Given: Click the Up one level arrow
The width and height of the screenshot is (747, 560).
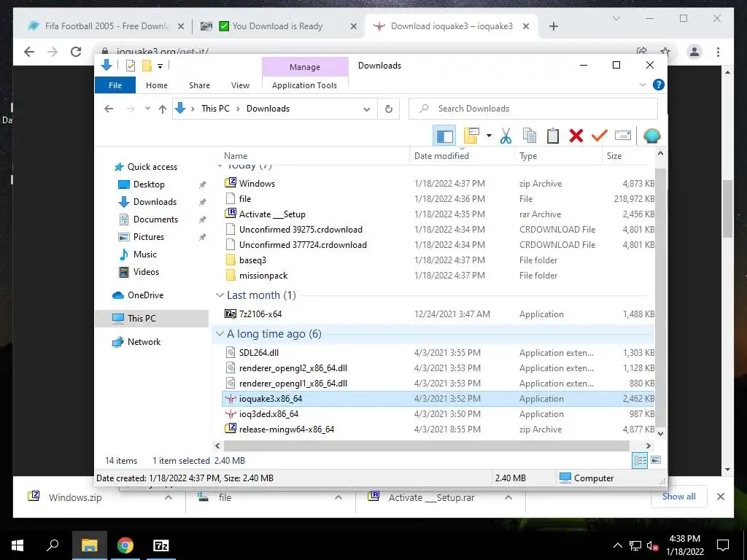Looking at the screenshot, I should [163, 109].
